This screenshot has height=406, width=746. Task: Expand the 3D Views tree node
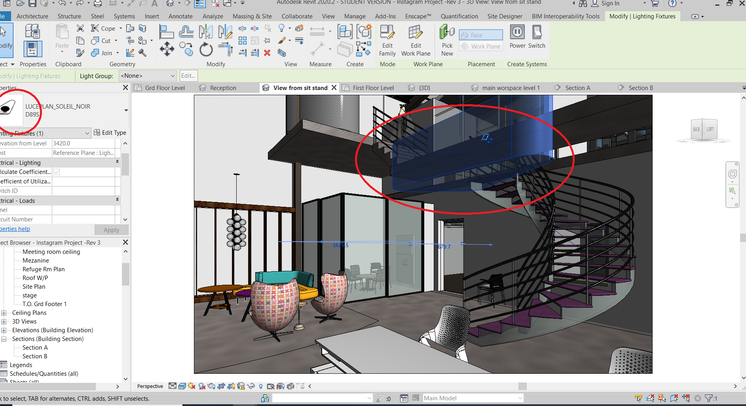pyautogui.click(x=4, y=321)
